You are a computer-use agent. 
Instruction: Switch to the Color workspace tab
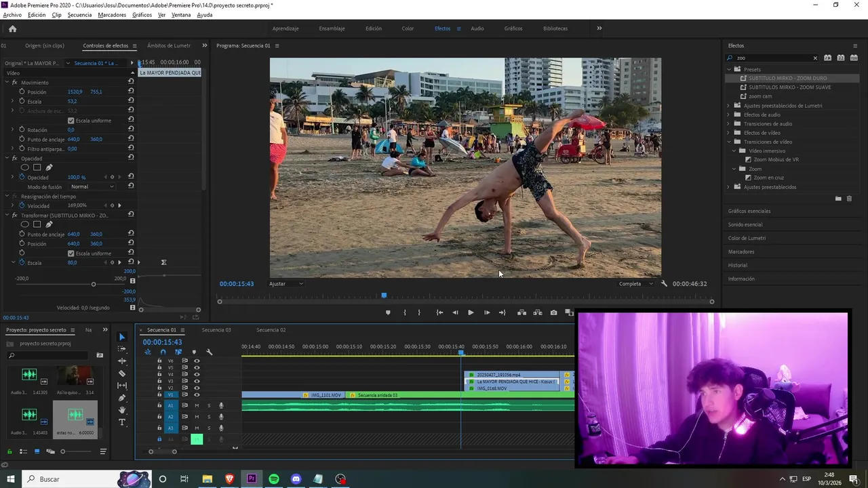[408, 28]
